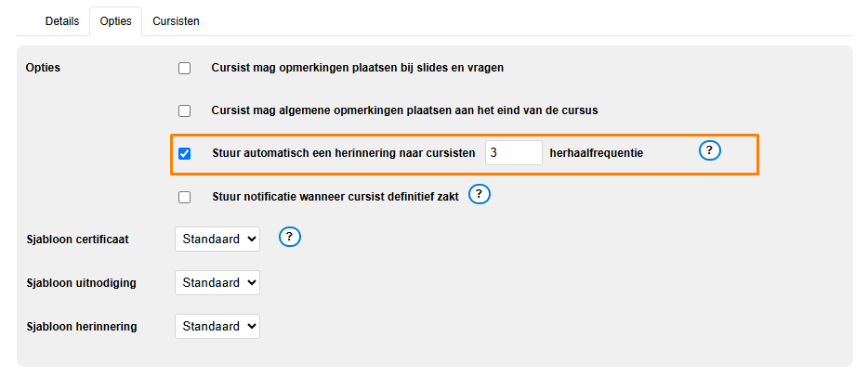Click label 'Stuur notificatie wanneer cursist definitief zakt'
Image resolution: width=868 pixels, height=389 pixels.
click(x=336, y=197)
